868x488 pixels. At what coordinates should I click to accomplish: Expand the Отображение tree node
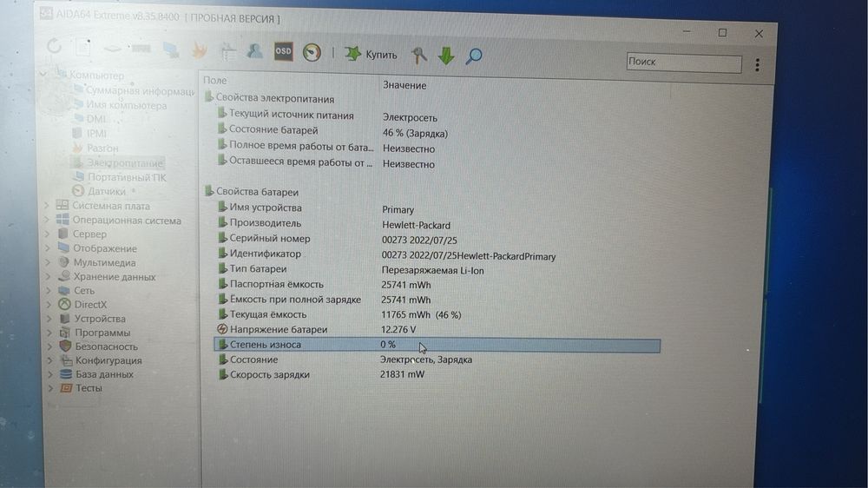click(x=48, y=247)
